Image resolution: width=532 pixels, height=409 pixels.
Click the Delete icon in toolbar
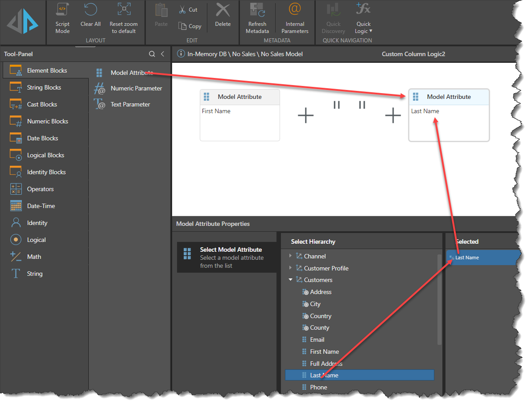[x=223, y=10]
